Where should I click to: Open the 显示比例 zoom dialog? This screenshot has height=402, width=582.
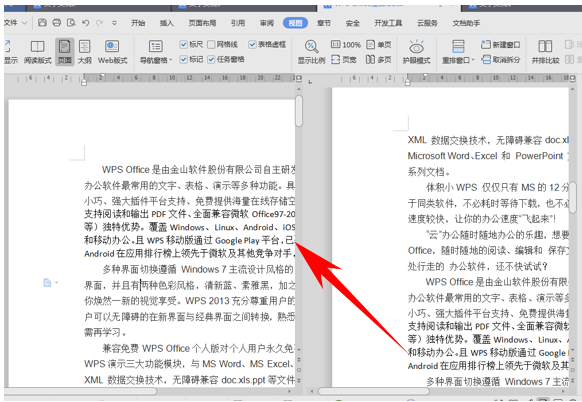[311, 52]
